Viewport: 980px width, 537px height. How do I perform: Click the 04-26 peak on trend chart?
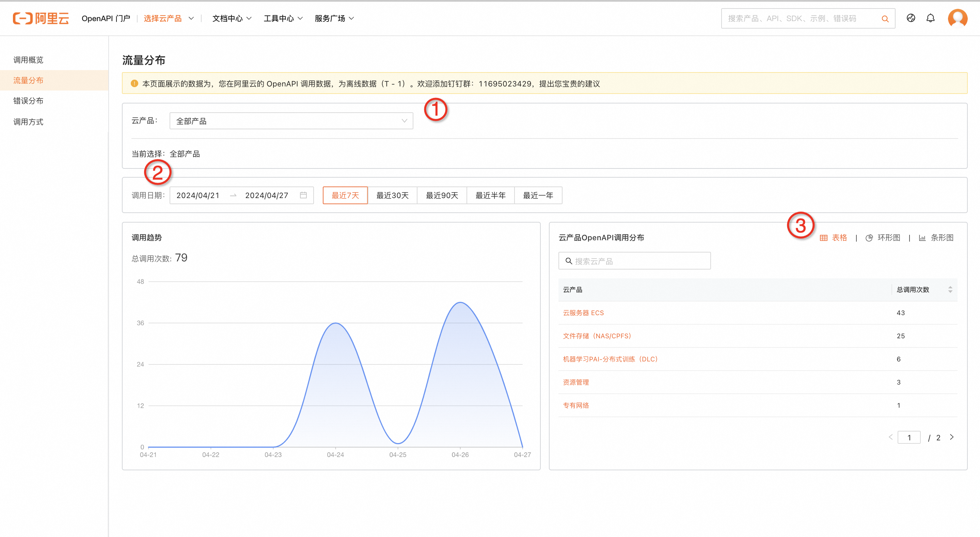click(460, 302)
